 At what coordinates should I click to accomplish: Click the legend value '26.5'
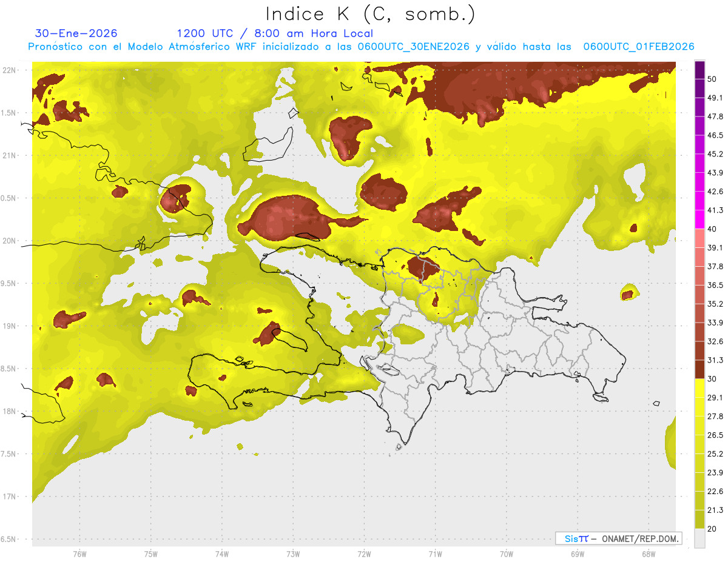715,435
